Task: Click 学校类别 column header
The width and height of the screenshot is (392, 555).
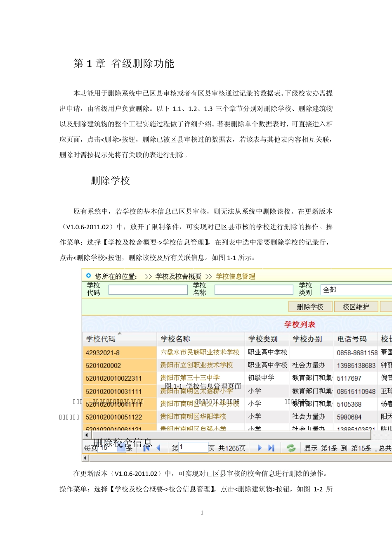Action: (x=267, y=339)
